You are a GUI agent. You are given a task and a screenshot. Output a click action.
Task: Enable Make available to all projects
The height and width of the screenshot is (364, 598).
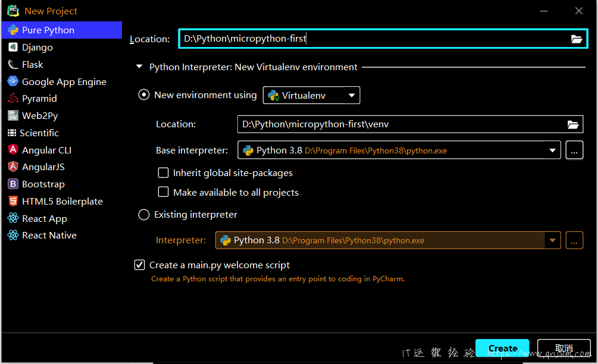coord(163,192)
